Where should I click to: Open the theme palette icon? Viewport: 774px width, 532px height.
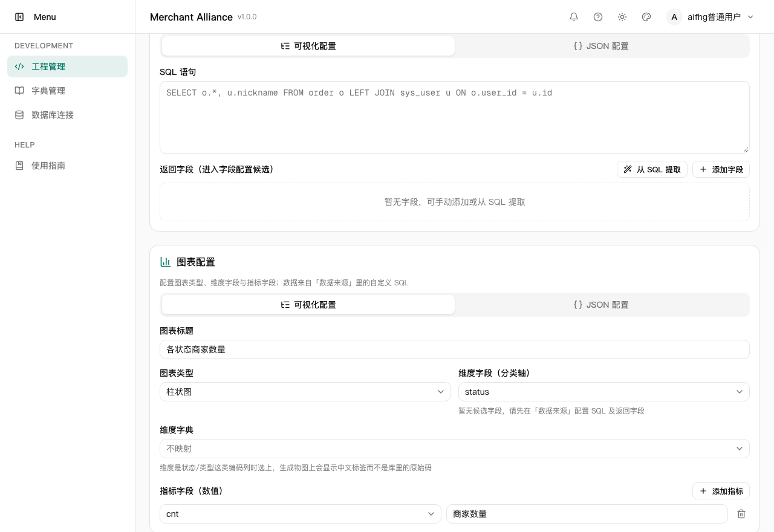[646, 17]
